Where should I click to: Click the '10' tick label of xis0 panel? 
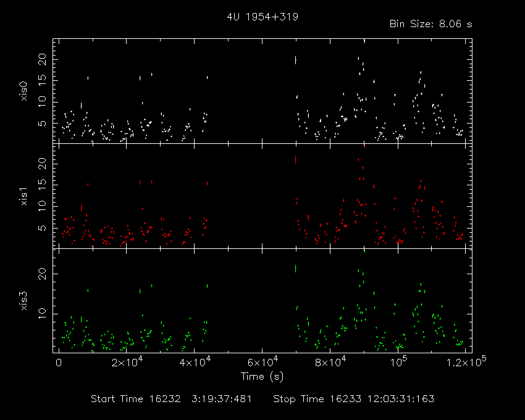tap(43, 102)
